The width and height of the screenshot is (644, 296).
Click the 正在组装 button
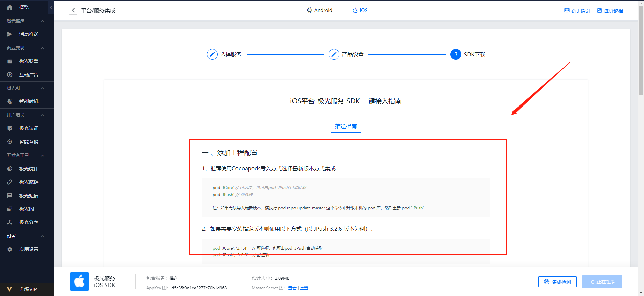pyautogui.click(x=602, y=282)
